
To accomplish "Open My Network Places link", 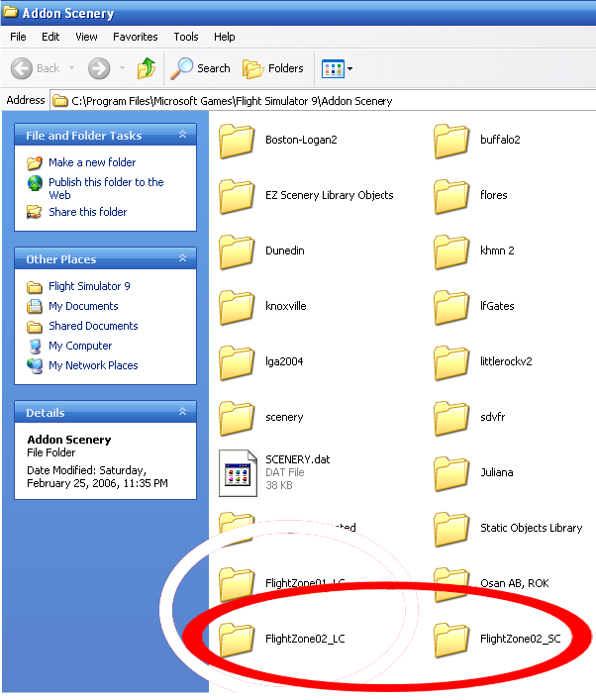I will [93, 365].
